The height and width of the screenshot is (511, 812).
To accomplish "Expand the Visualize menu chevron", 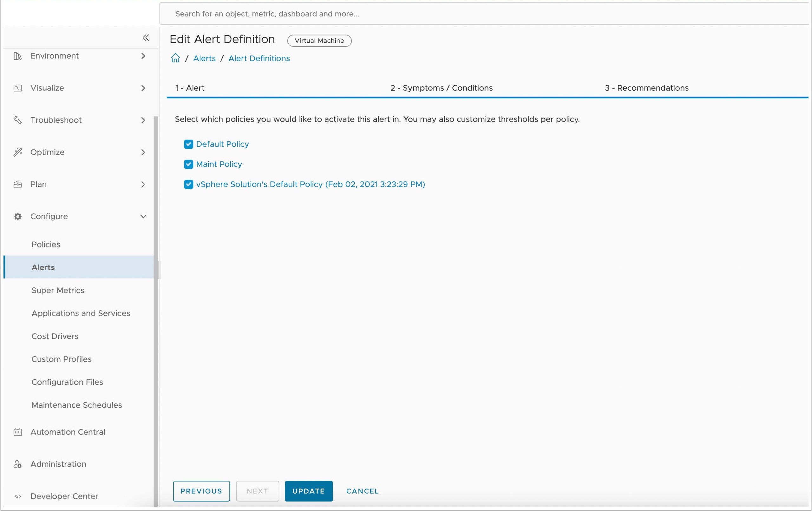I will tap(143, 88).
